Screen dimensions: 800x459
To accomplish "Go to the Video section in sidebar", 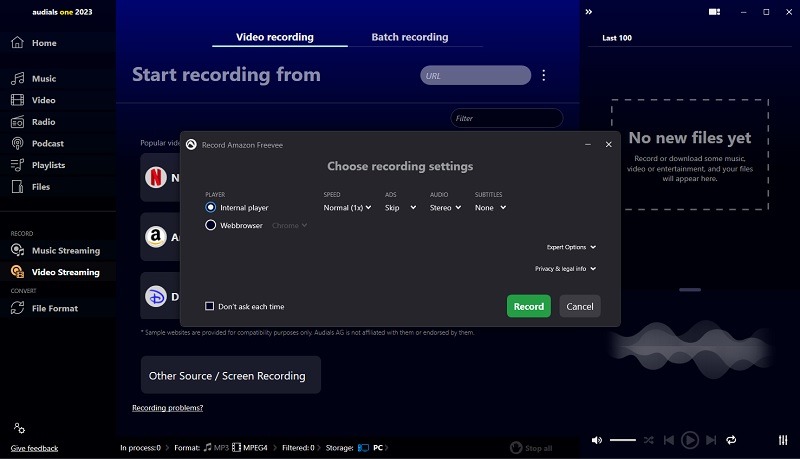I will pyautogui.click(x=33, y=100).
